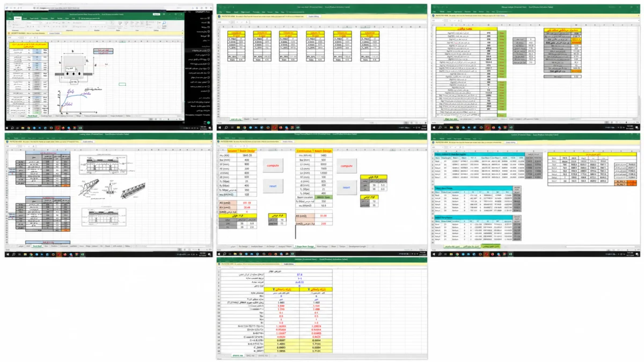The image size is (644, 362).
Task: Click Share in the beam-diagram workbook
Action: 179,18
